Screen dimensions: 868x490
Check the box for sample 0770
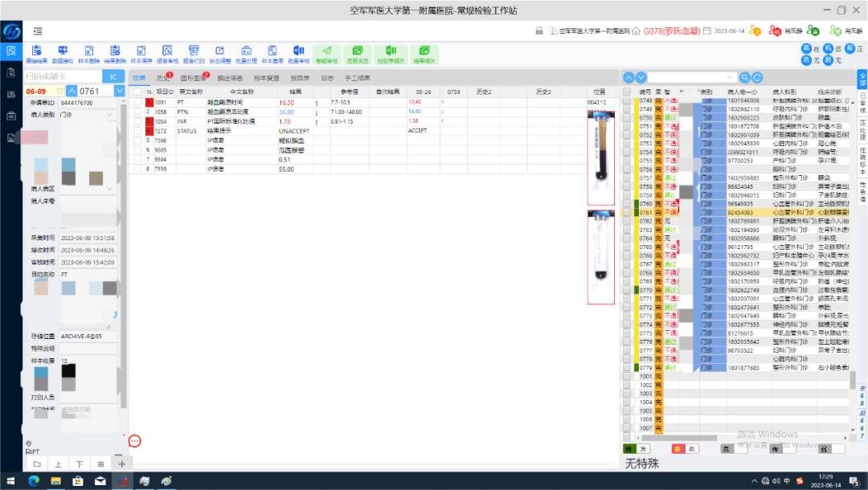(627, 290)
